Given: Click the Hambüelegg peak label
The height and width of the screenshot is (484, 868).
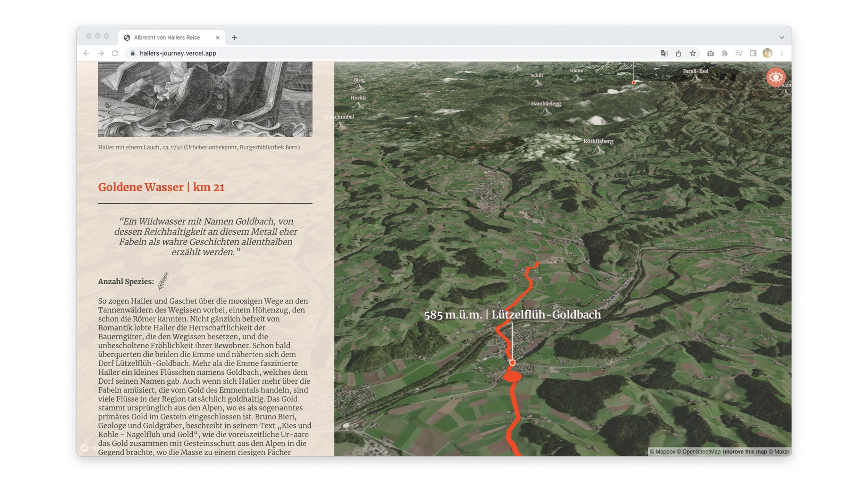Looking at the screenshot, I should [x=545, y=103].
